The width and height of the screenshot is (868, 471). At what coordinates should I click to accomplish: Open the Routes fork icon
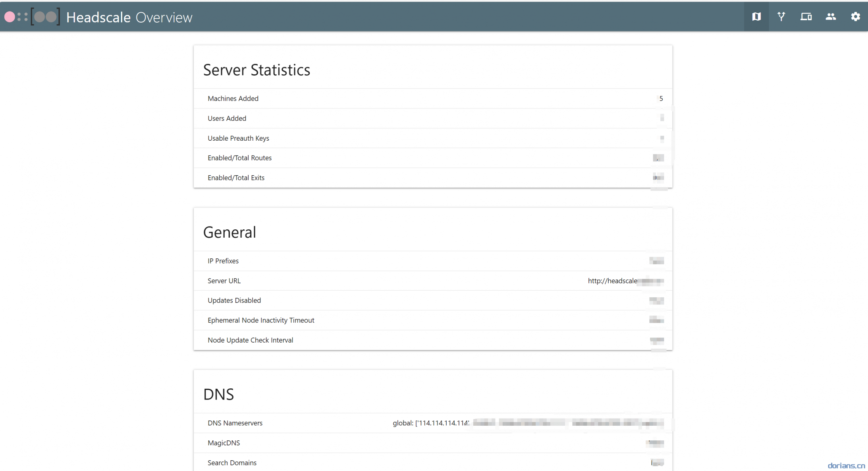(x=781, y=17)
